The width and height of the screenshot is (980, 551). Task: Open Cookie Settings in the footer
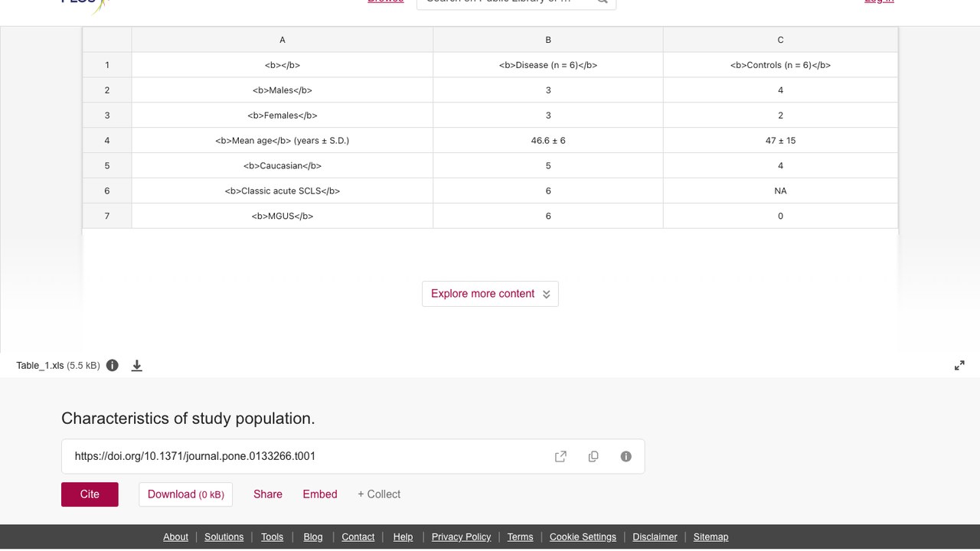pos(583,537)
